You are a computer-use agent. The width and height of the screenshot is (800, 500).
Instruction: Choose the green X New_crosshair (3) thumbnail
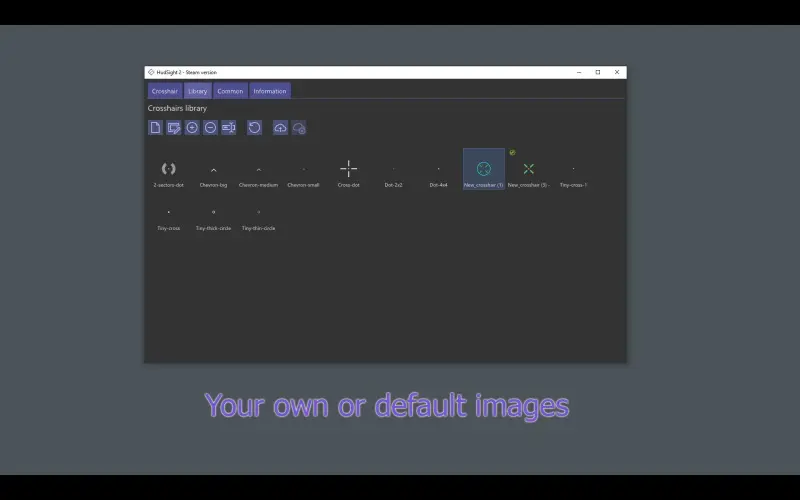[x=528, y=169]
